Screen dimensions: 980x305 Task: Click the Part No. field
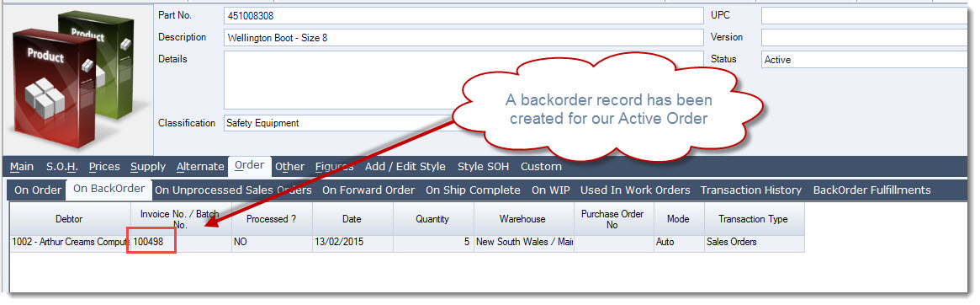464,16
